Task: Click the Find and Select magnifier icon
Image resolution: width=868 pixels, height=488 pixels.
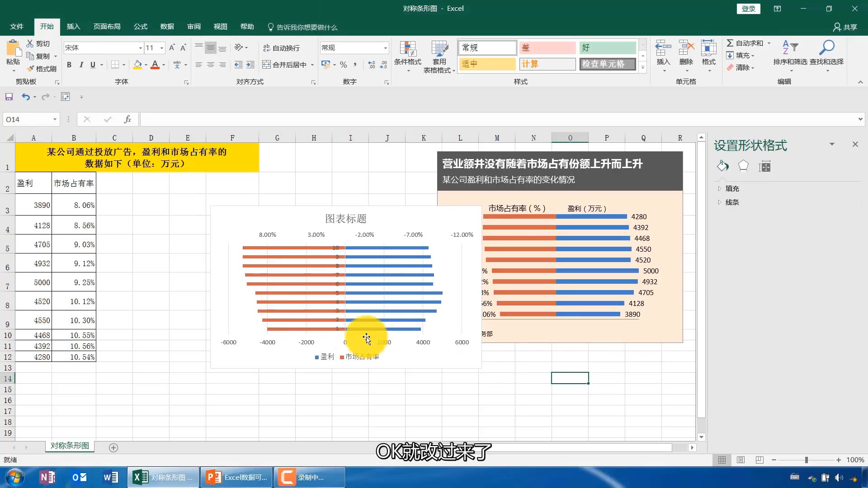Action: (x=826, y=48)
